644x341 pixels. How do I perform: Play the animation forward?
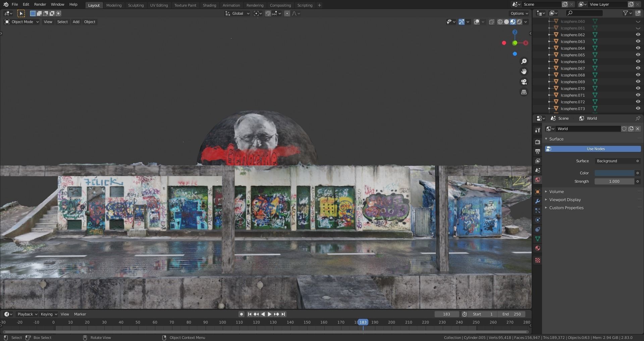coord(270,314)
